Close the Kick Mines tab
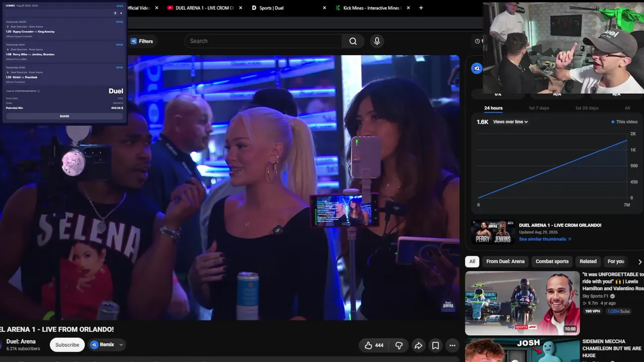Screen dimensions: 644x362 pos(408,8)
